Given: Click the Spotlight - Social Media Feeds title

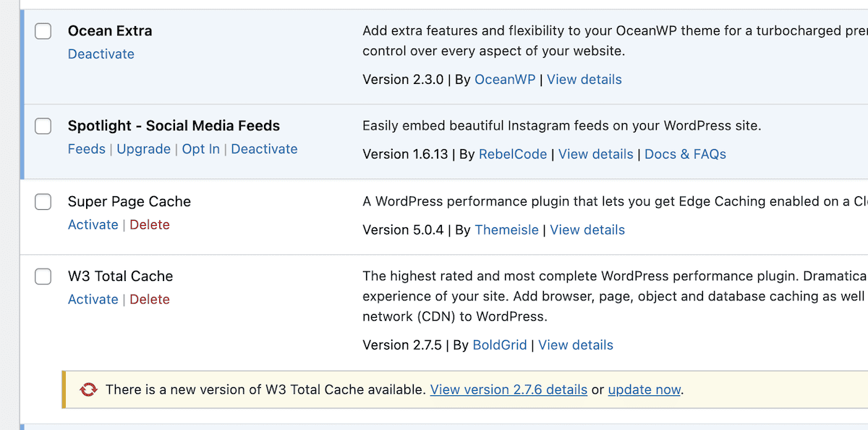Looking at the screenshot, I should click(174, 126).
